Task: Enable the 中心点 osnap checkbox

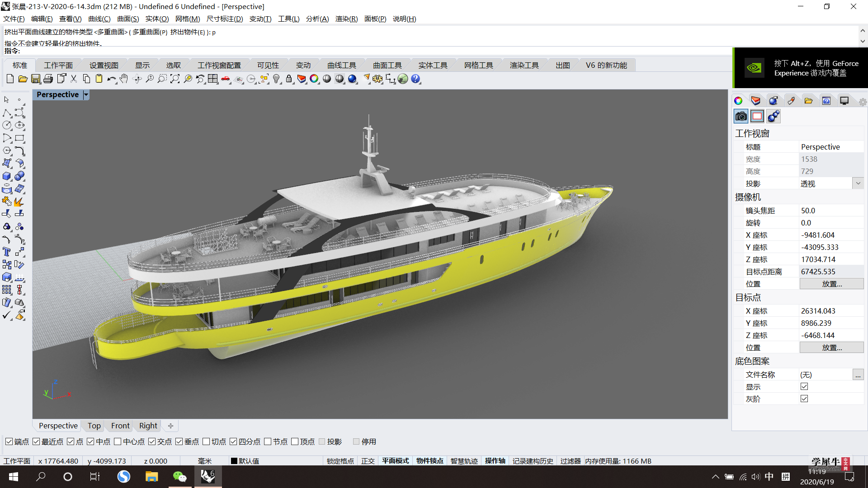Action: [x=118, y=441]
